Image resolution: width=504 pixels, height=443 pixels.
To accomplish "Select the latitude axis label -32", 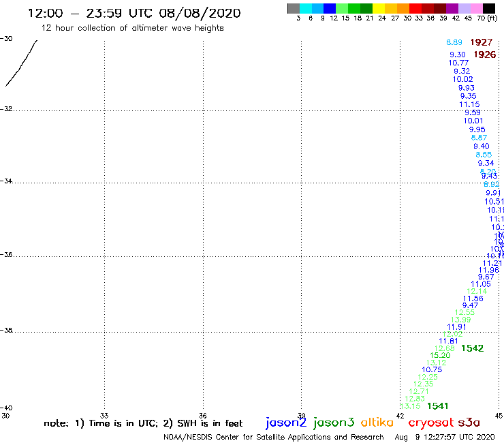I will tap(6, 109).
